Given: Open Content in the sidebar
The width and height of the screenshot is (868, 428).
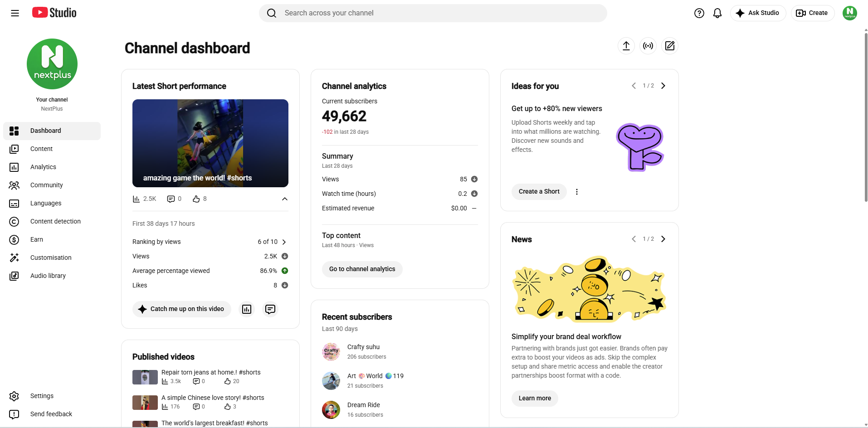Looking at the screenshot, I should (x=52, y=149).
